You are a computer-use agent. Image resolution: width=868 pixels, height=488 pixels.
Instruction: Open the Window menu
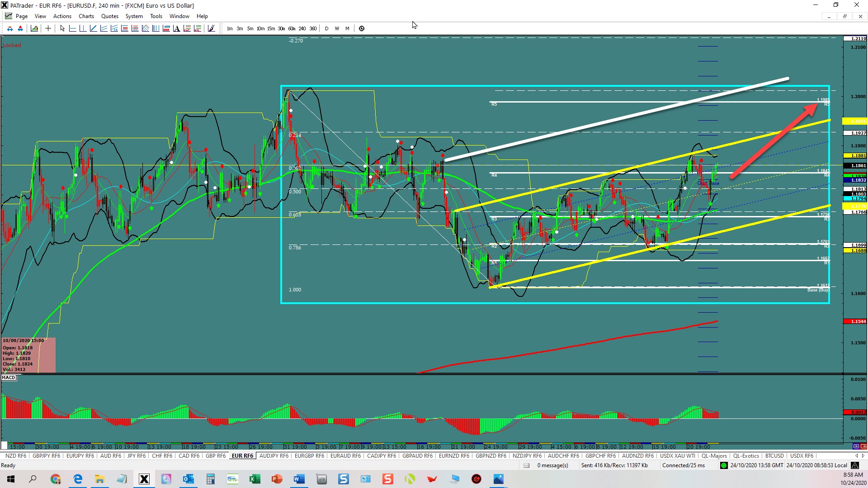[179, 16]
